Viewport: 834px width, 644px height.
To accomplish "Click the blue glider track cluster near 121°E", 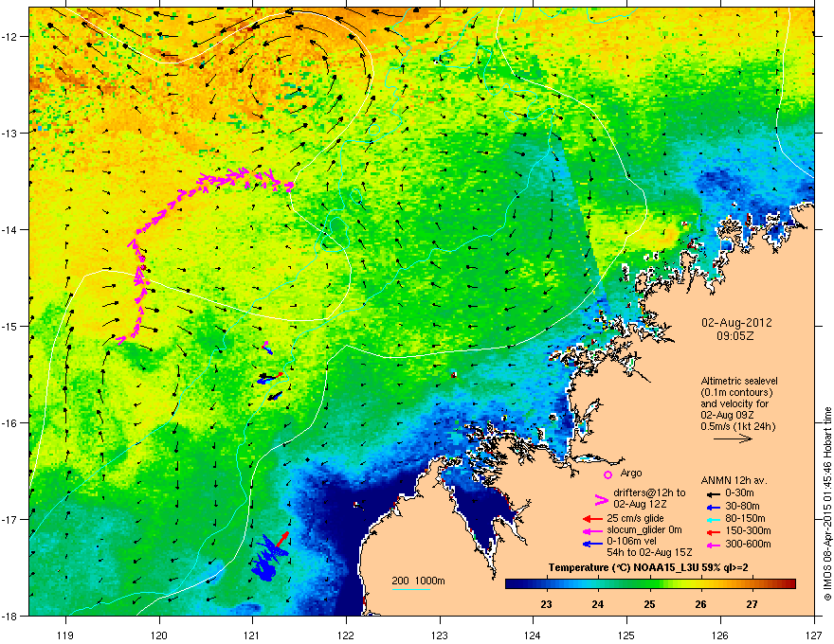I will pos(269,557).
